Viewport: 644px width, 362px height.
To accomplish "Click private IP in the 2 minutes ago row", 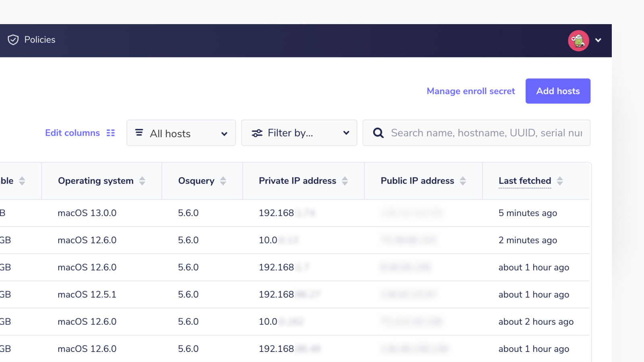I will coord(279,240).
